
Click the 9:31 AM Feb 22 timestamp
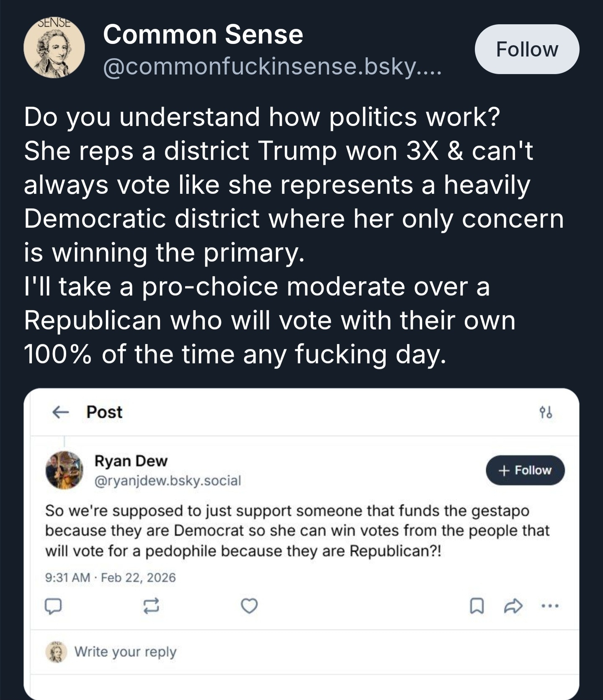[111, 578]
